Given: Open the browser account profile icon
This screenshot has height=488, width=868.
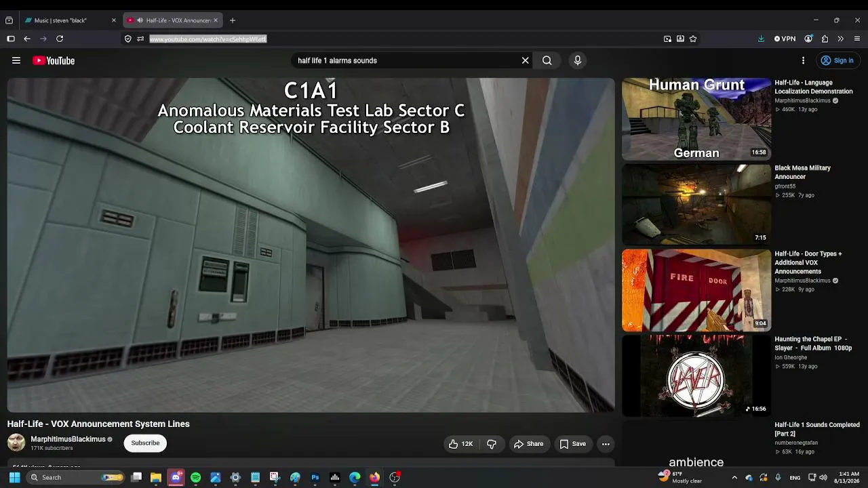Looking at the screenshot, I should [808, 39].
